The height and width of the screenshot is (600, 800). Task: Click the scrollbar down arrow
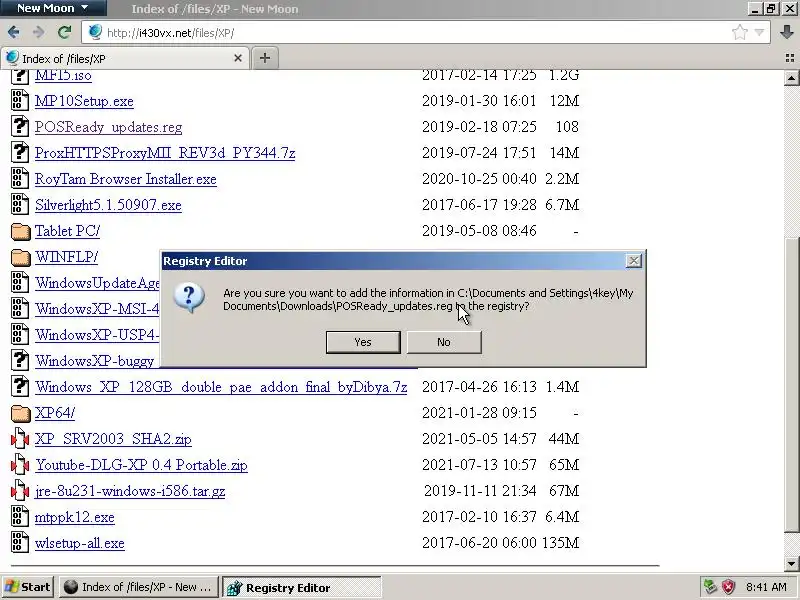point(791,564)
